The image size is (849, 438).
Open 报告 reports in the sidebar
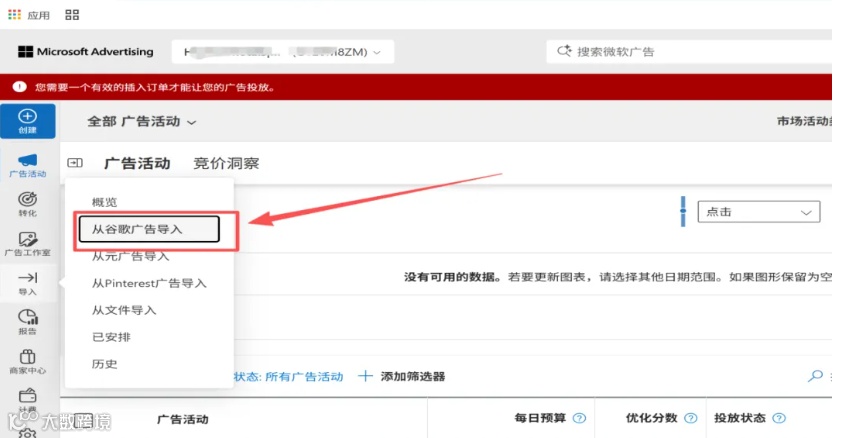(28, 323)
